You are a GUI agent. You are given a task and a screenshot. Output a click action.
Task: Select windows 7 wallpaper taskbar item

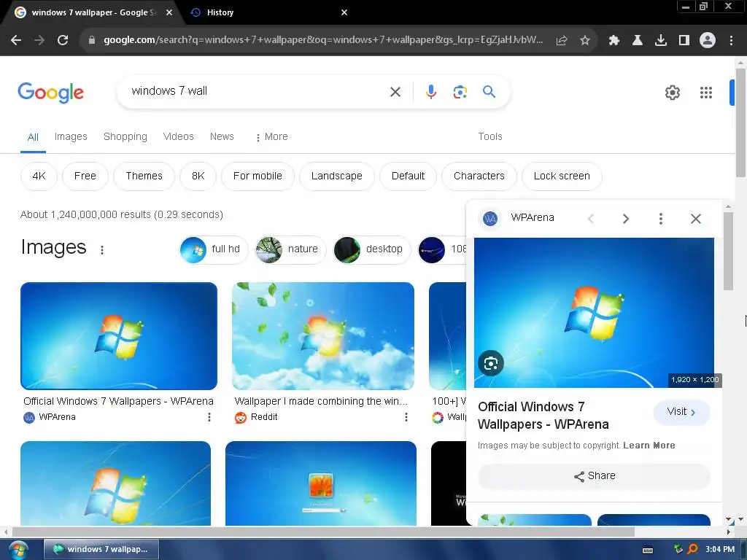point(101,549)
